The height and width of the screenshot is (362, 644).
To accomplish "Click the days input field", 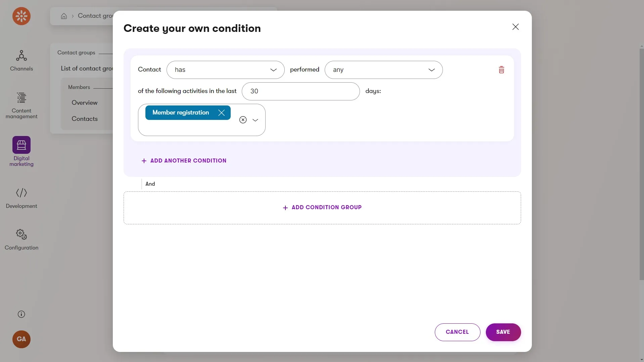I will click(301, 91).
